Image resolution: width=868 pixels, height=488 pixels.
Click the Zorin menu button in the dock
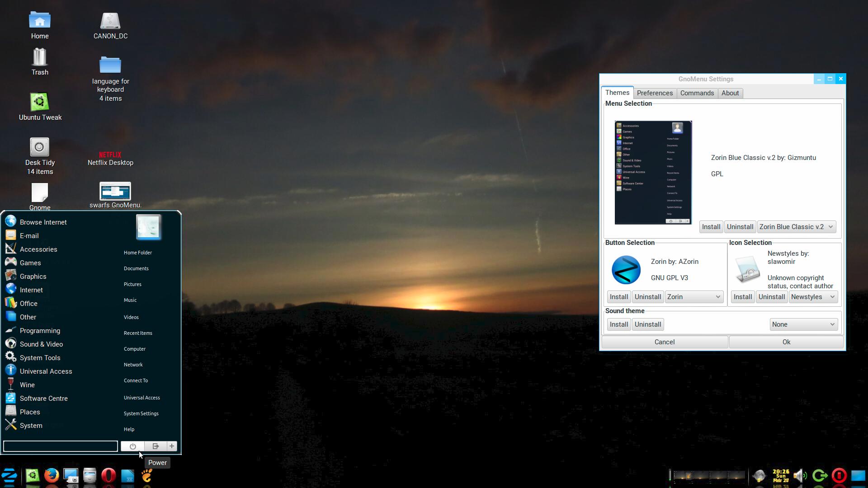(x=9, y=475)
